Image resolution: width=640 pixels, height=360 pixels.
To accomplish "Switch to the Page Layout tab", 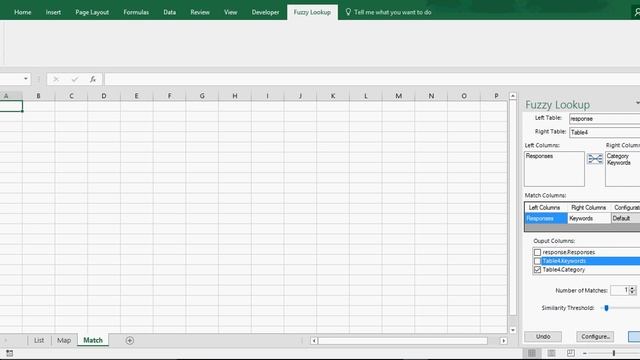I will pos(92,12).
